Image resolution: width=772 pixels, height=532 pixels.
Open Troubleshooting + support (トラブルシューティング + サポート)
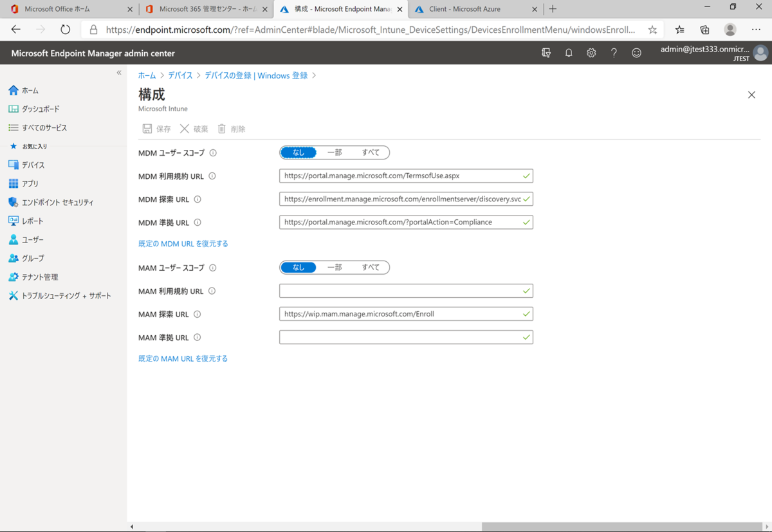(x=59, y=296)
